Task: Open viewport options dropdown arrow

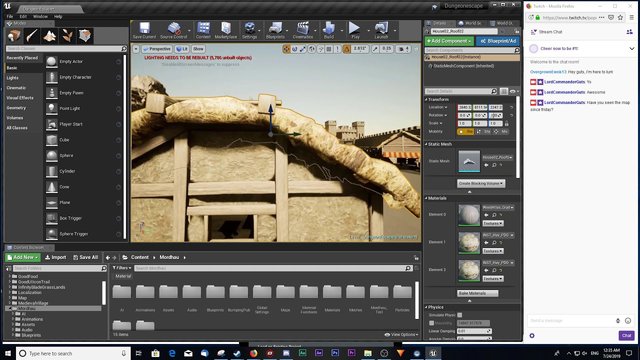Action: 136,49
